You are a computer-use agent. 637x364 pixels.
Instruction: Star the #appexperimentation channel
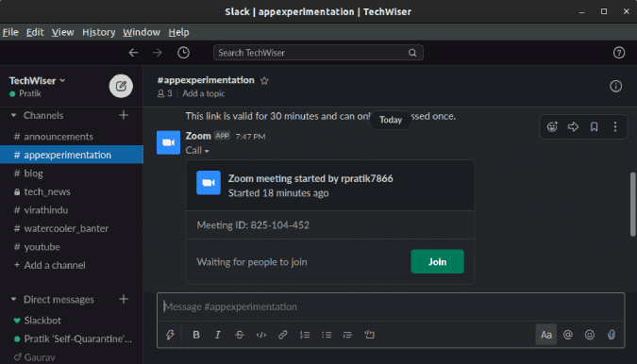pos(264,80)
